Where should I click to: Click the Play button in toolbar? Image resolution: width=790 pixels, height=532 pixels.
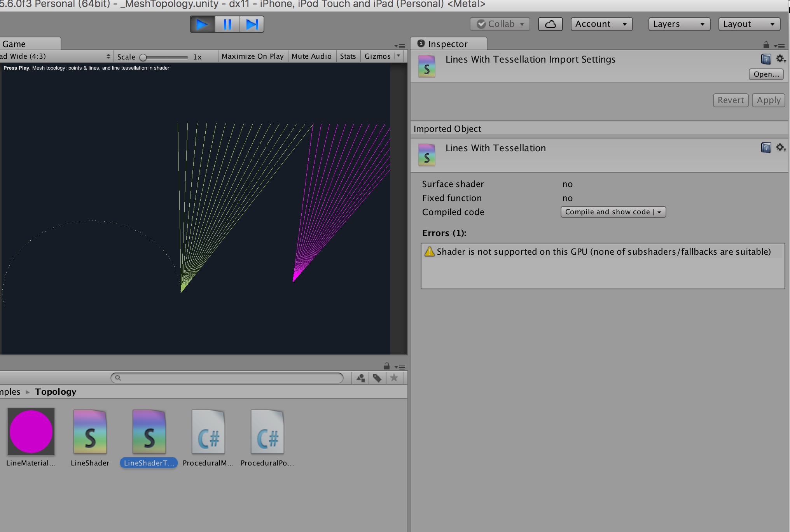pyautogui.click(x=202, y=24)
